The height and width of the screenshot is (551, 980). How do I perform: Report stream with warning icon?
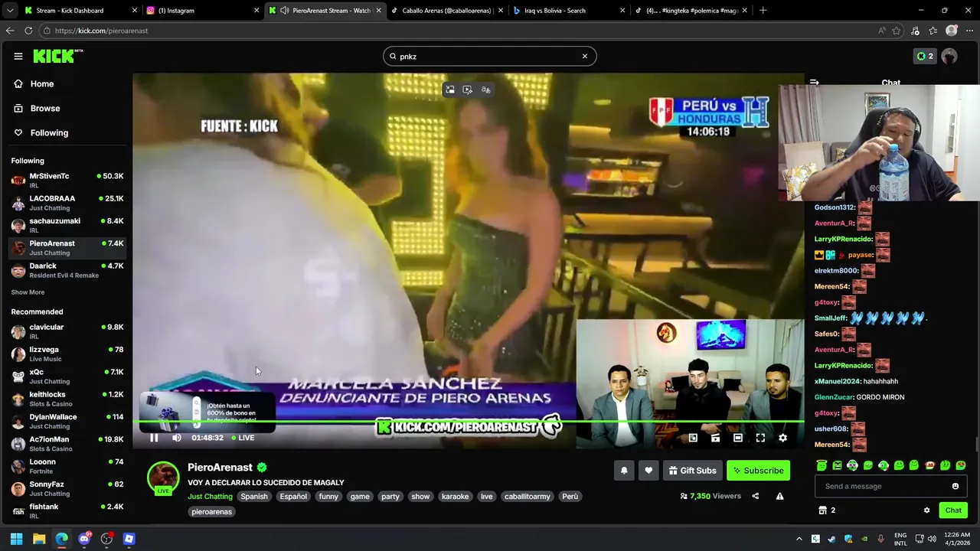point(779,496)
